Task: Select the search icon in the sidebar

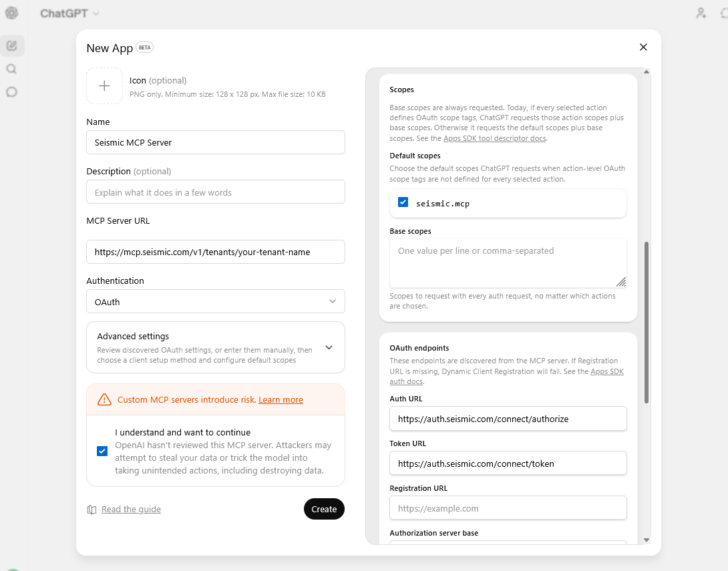Action: pyautogui.click(x=11, y=68)
